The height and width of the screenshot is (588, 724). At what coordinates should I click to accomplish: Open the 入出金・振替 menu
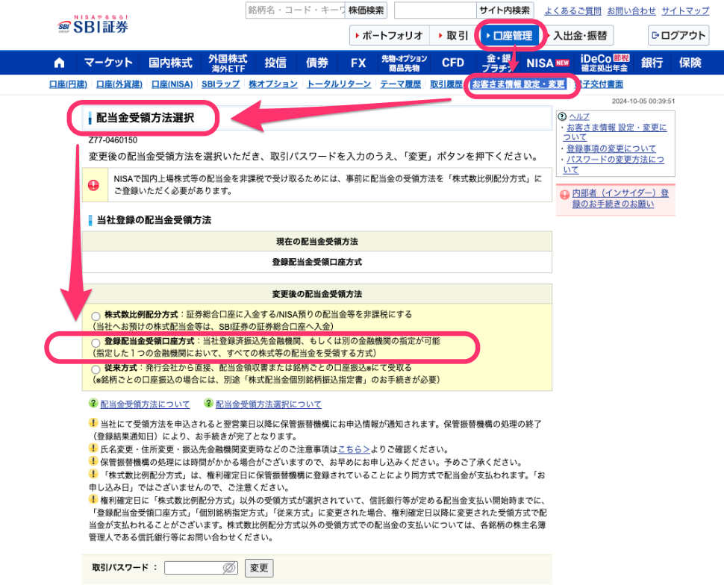click(x=579, y=35)
